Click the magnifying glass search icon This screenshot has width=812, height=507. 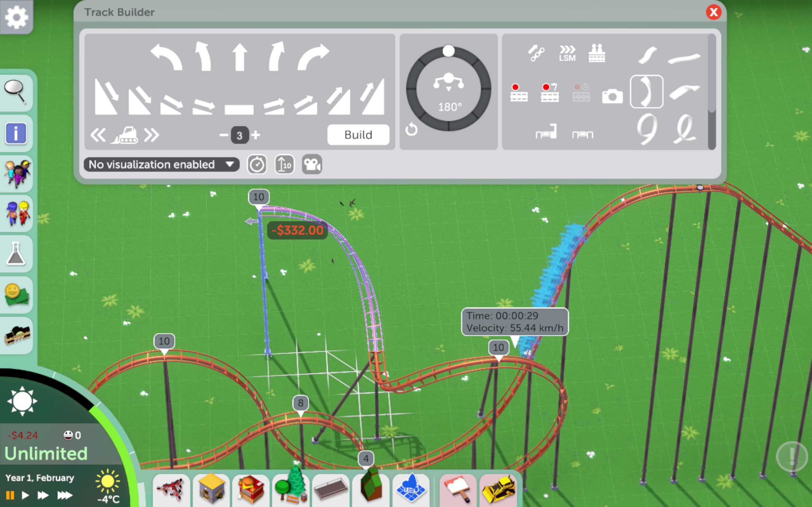click(15, 91)
